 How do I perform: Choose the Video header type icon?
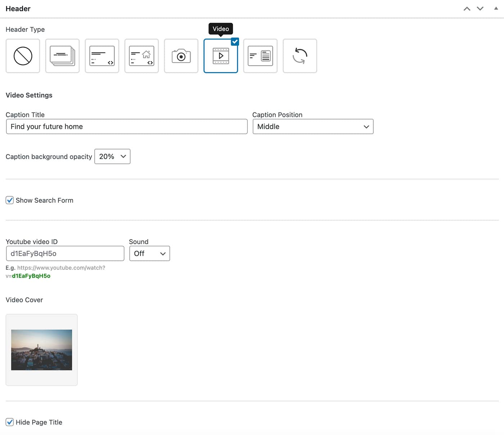pos(221,56)
